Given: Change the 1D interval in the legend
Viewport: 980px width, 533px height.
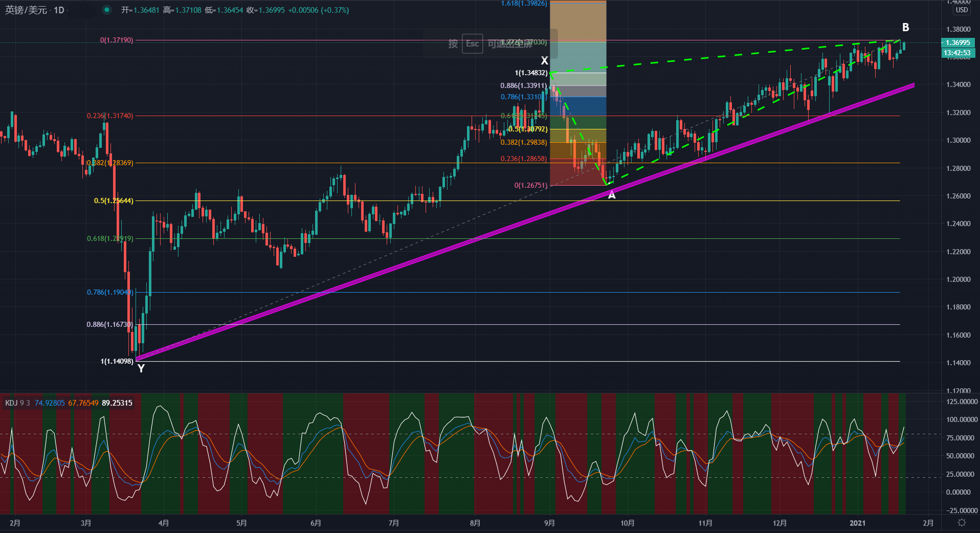Looking at the screenshot, I should (x=59, y=10).
